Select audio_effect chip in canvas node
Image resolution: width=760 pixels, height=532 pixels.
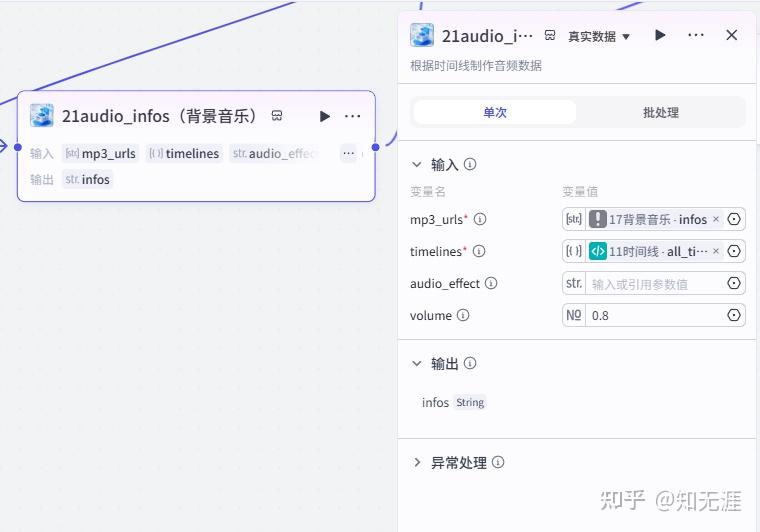click(274, 154)
